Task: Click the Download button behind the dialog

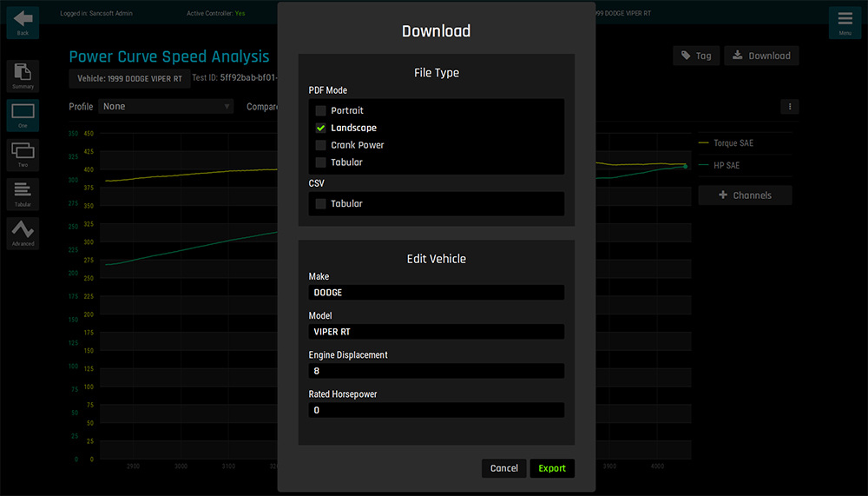Action: click(761, 56)
